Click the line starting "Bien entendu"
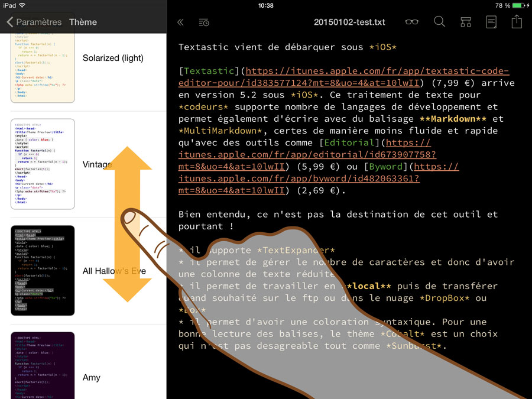 pyautogui.click(x=338, y=215)
